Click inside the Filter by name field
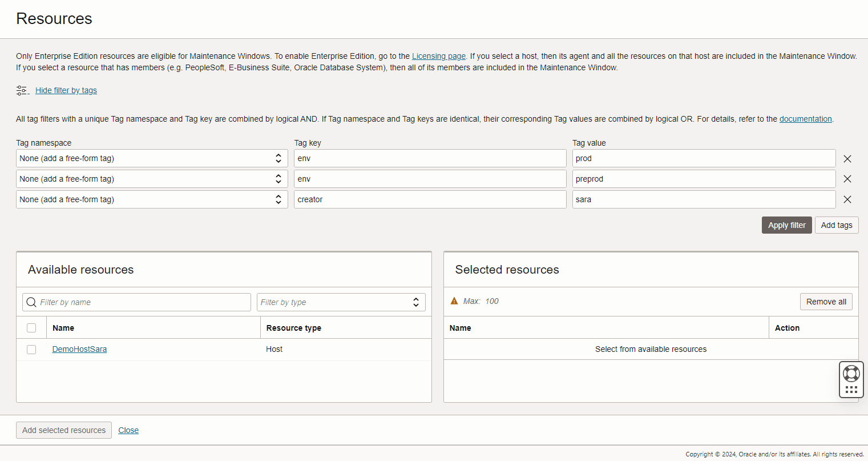Viewport: 868px width, 461px height. point(136,302)
